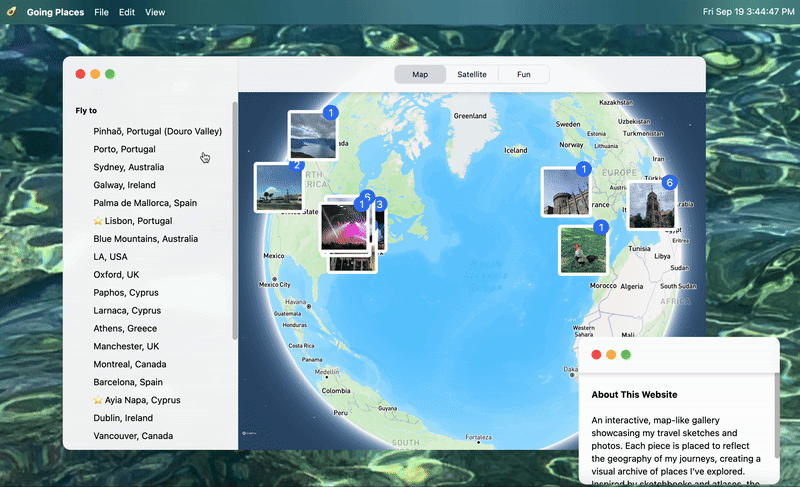This screenshot has height=487, width=800.
Task: Open the File menu
Action: [101, 12]
